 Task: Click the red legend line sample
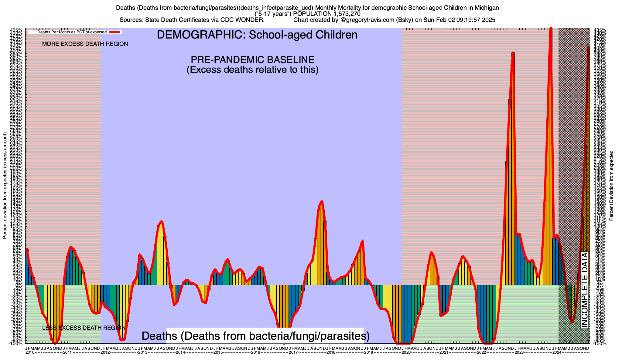tap(115, 32)
